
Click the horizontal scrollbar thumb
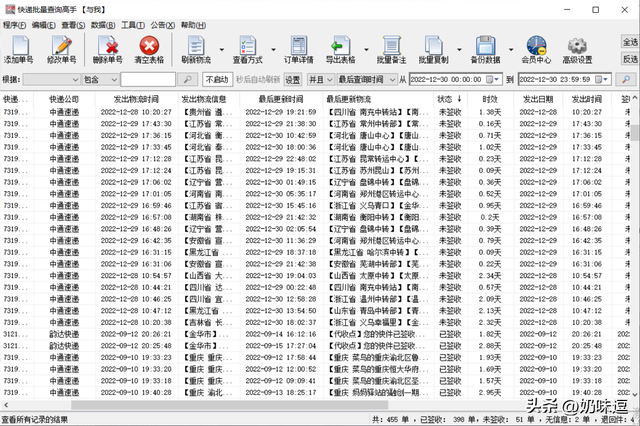pyautogui.click(x=229, y=405)
